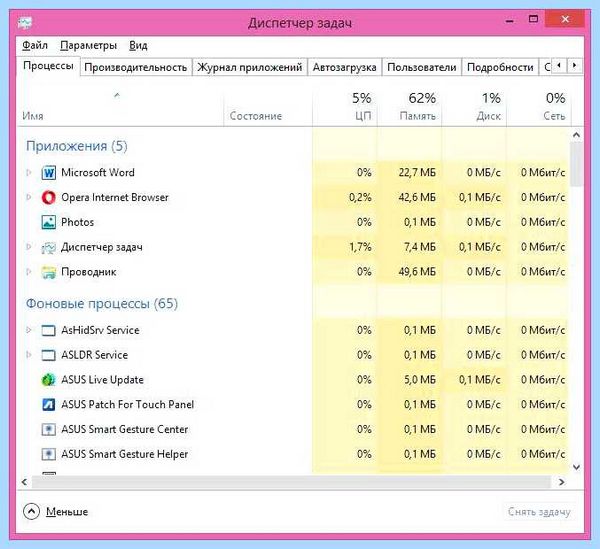Switch to the Пользователи tab
Image resolution: width=600 pixels, height=549 pixels.
click(x=422, y=67)
